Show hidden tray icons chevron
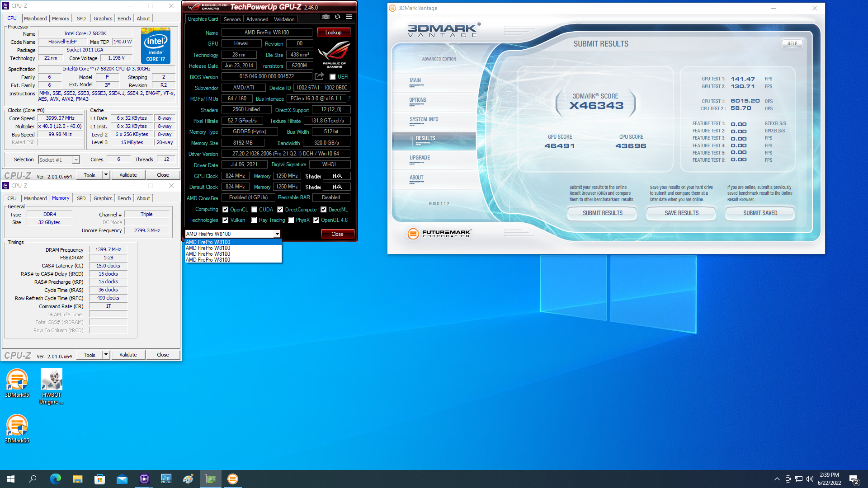The image size is (868, 488). click(x=777, y=479)
